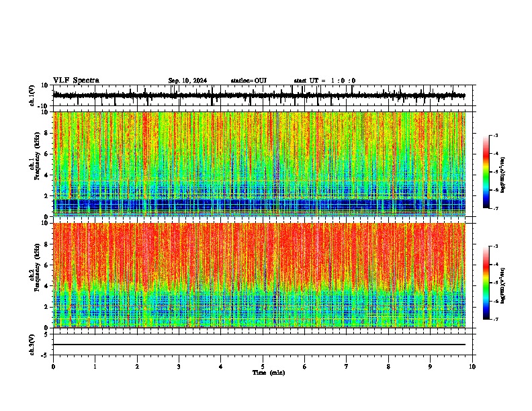
Task: Click the ch.2 spectrogram "8" kHz tick label
Action: point(47,244)
